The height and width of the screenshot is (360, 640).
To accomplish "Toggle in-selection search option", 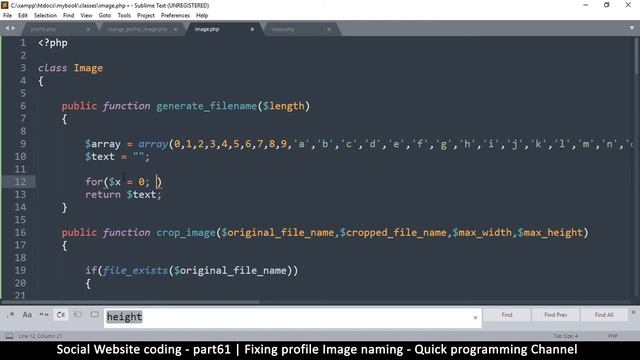I will click(78, 315).
